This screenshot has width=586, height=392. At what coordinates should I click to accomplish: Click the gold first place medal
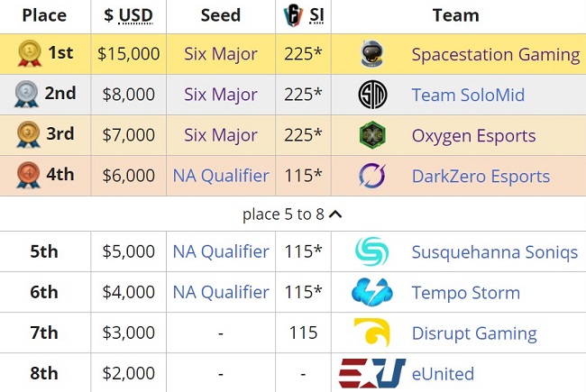click(30, 53)
